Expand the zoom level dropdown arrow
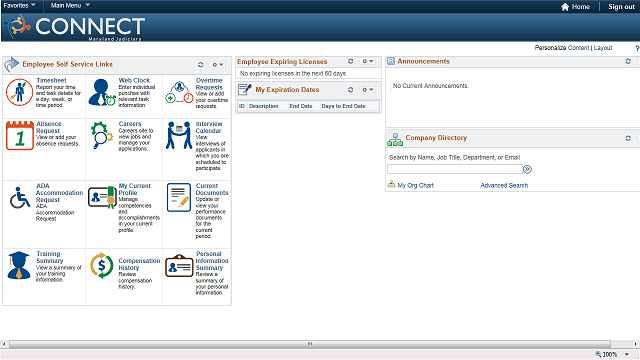Screen dimensions: 640x360 tap(627, 354)
